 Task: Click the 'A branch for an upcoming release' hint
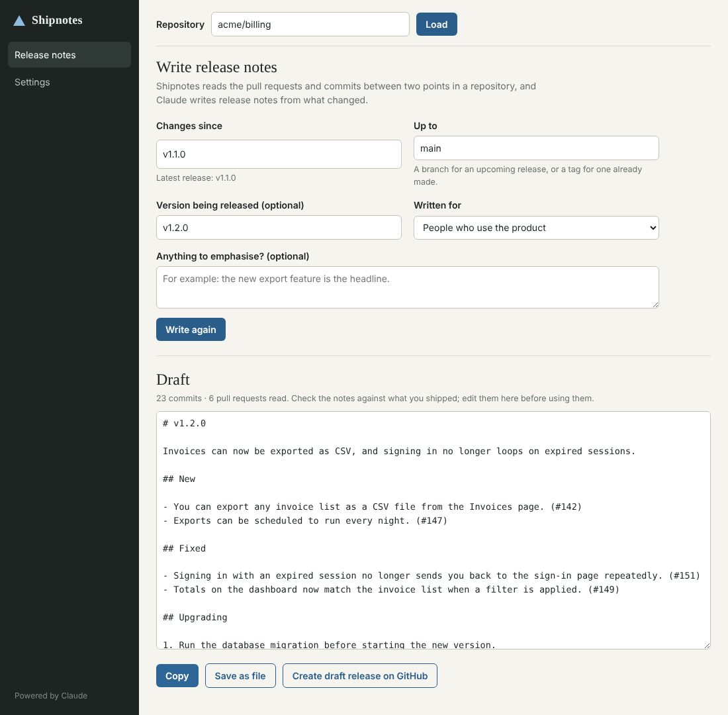(x=528, y=175)
